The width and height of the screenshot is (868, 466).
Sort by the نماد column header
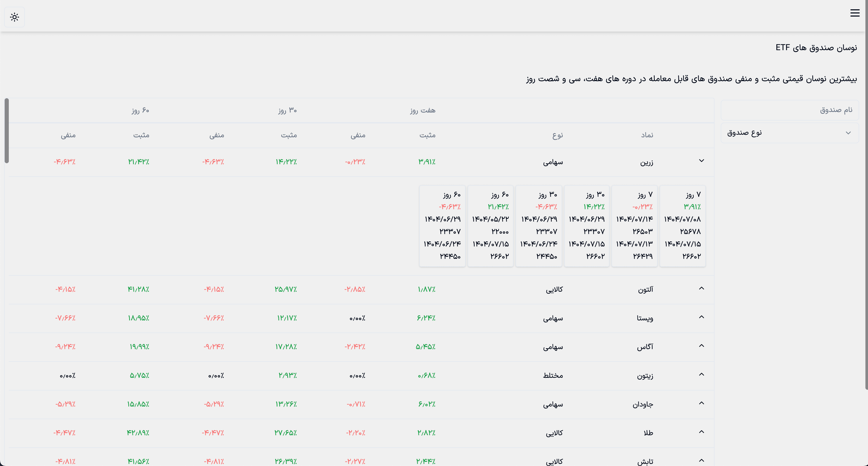(x=647, y=135)
